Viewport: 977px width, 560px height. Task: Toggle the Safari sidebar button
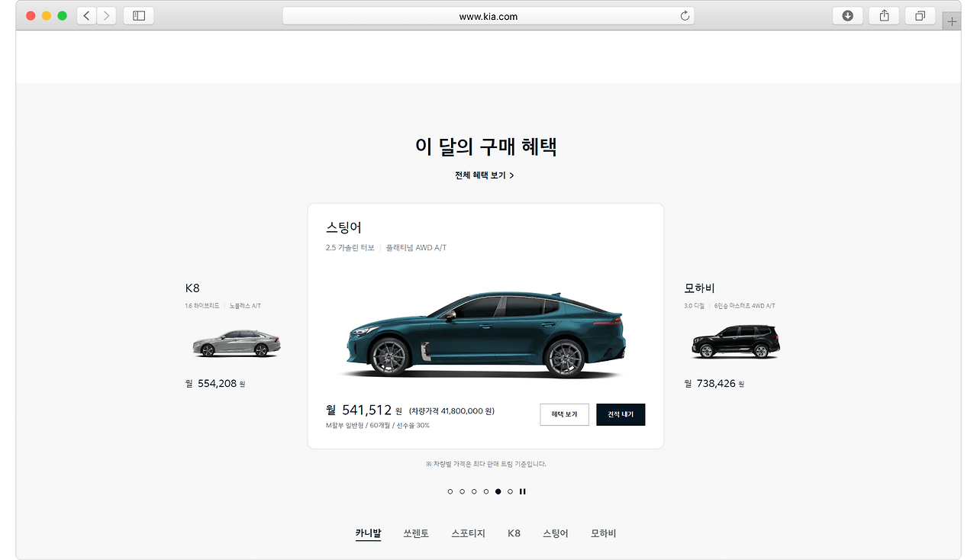pos(139,16)
